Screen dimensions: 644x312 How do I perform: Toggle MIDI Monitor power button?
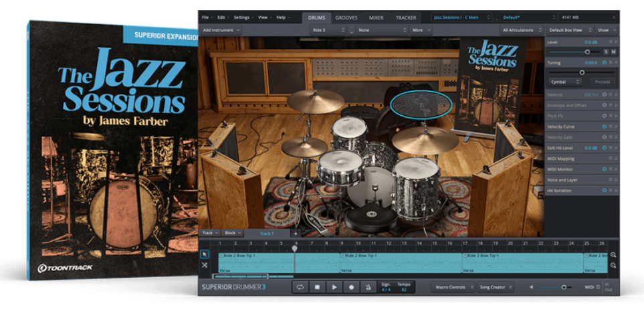[604, 169]
